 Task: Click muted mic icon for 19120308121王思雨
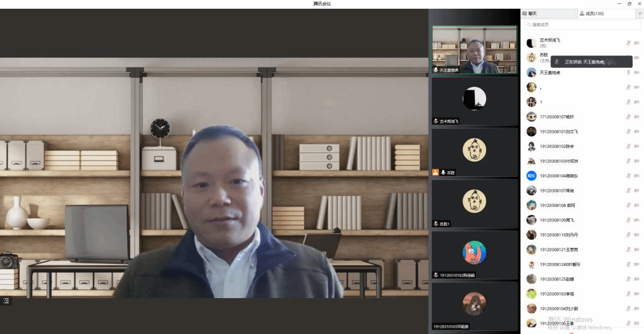[x=628, y=249]
